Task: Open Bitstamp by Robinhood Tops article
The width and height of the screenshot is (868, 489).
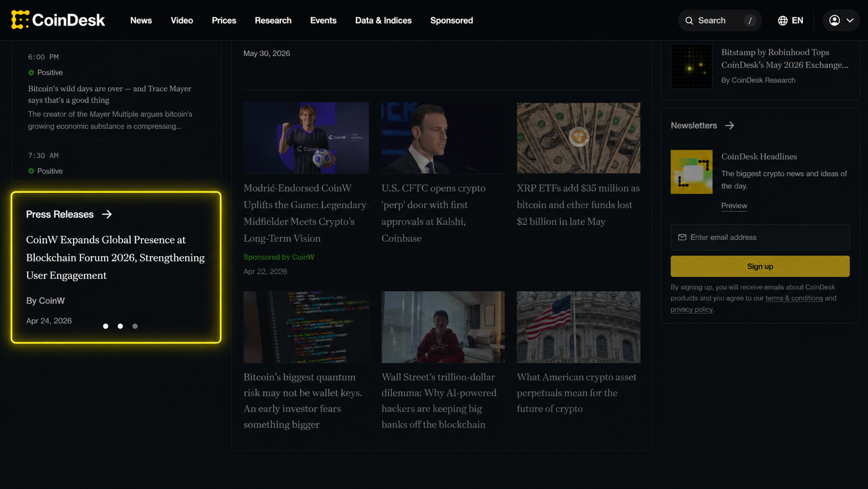Action: (785, 59)
